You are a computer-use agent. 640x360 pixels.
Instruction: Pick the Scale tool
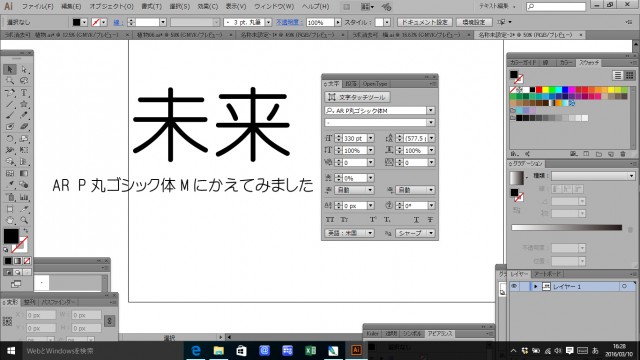coord(24,139)
